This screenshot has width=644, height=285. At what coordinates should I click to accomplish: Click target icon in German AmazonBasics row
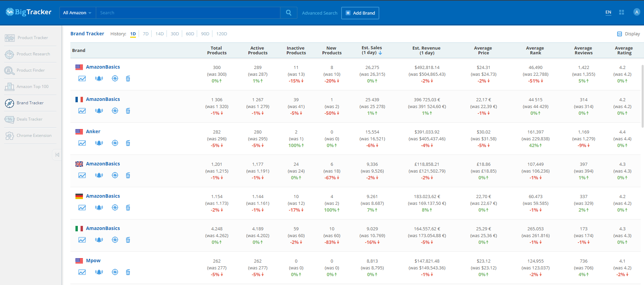[x=115, y=208]
